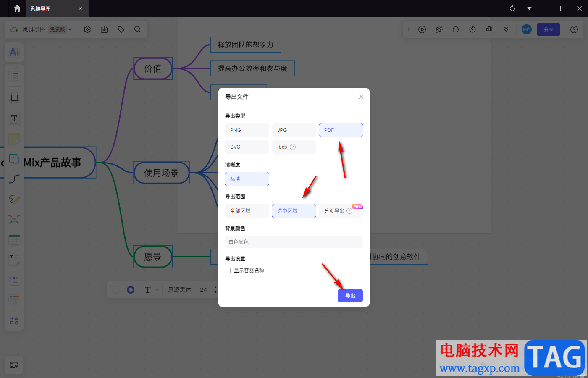Select the shapes tool

click(14, 159)
